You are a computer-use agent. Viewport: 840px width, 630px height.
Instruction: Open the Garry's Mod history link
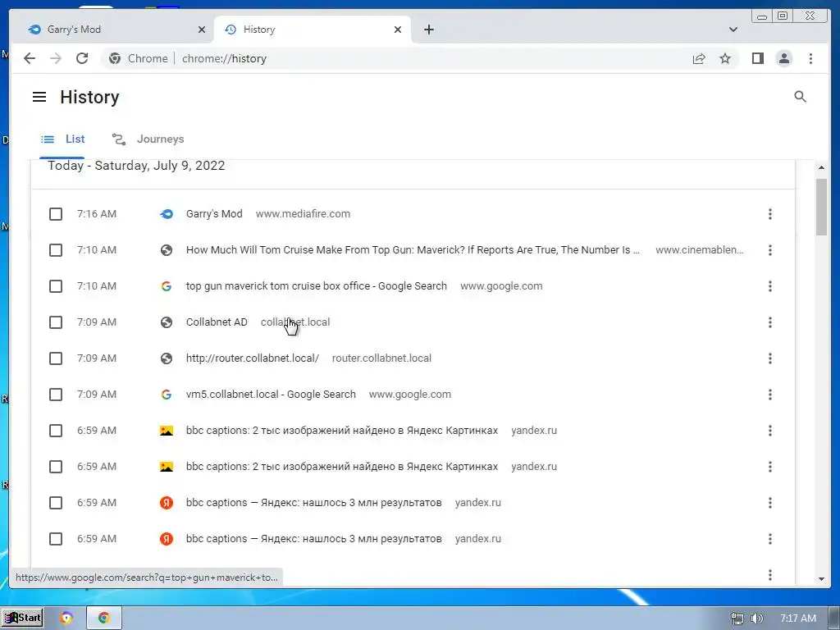(214, 214)
